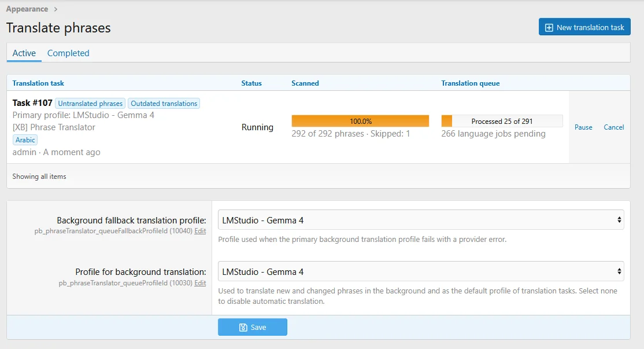Click the Running status text

257,127
